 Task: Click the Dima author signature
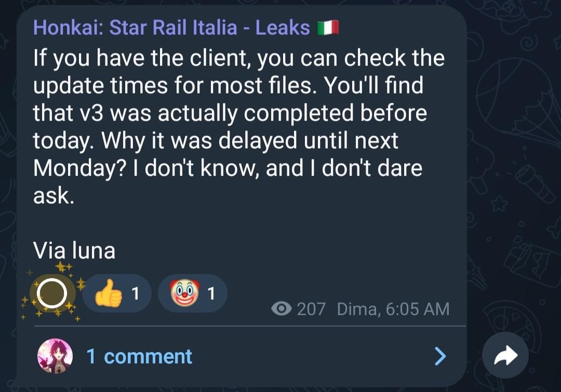pos(357,309)
